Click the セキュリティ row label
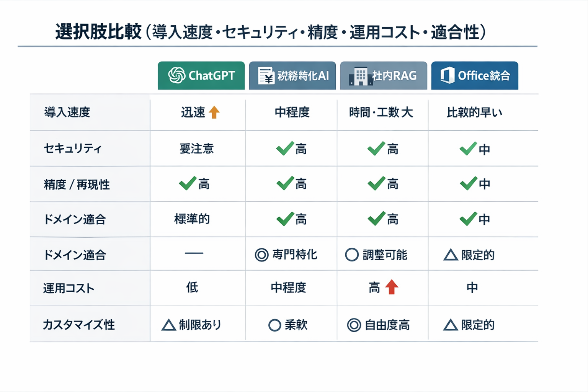 tap(73, 148)
